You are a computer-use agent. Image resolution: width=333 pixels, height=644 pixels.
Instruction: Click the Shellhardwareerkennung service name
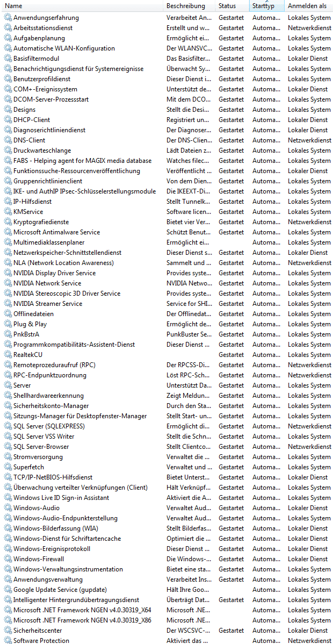click(x=48, y=396)
